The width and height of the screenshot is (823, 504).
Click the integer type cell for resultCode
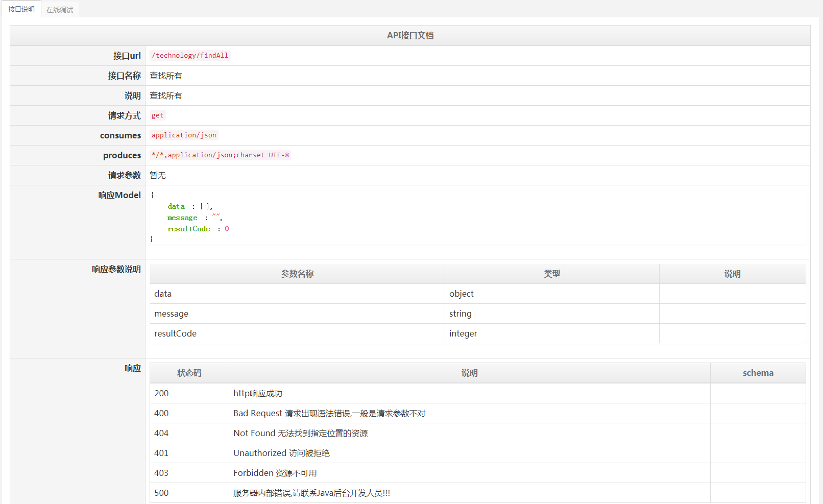[x=463, y=333]
